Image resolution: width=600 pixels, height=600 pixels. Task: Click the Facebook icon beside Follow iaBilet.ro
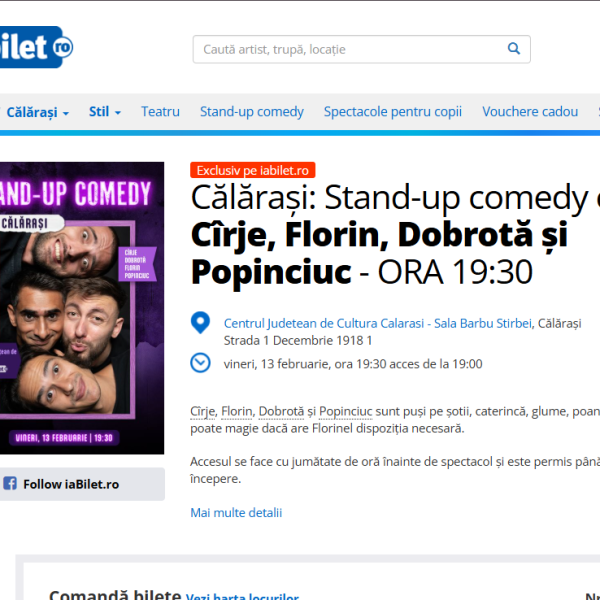click(x=10, y=484)
